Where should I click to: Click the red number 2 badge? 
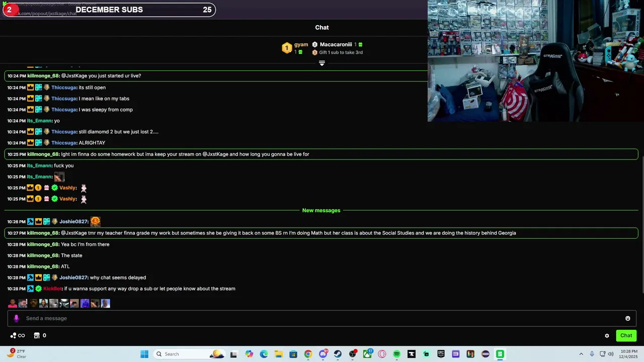point(9,10)
